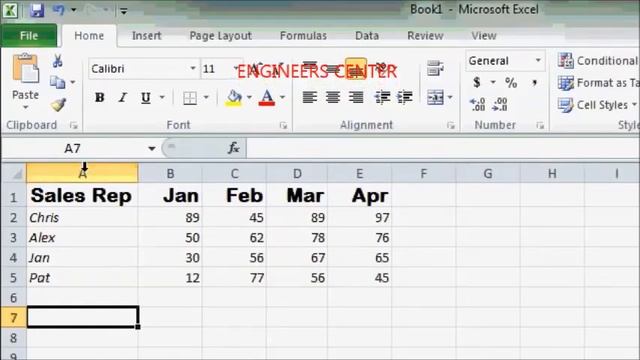
Task: Toggle Underline formatting
Action: click(x=146, y=98)
